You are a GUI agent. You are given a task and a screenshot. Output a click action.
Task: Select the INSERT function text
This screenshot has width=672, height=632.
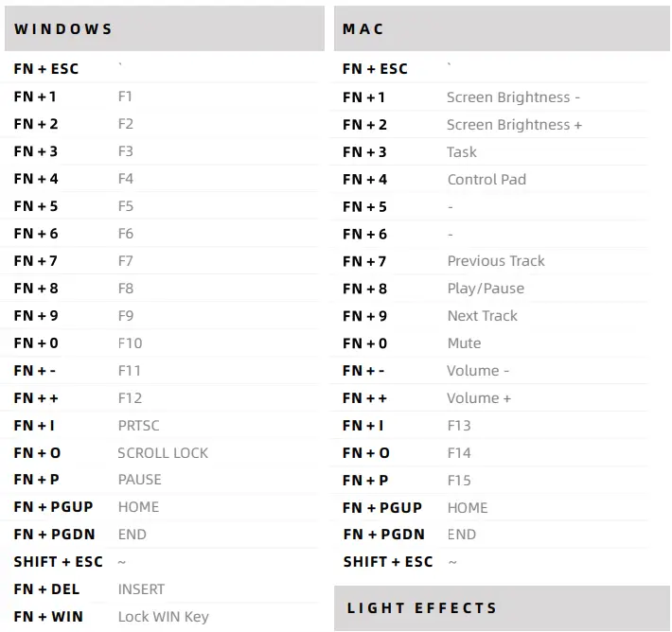point(141,589)
